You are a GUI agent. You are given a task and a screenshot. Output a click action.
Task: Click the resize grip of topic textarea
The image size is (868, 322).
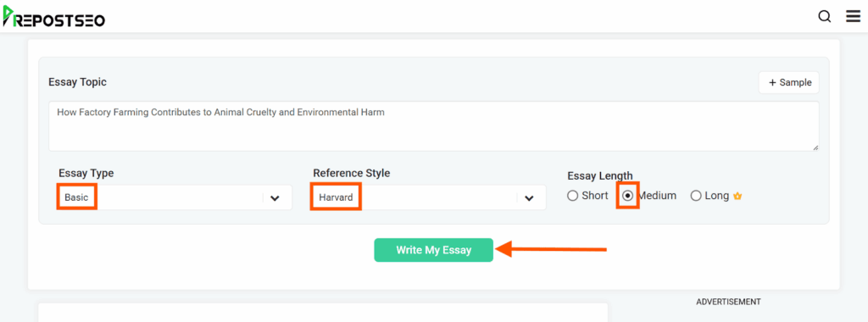tap(815, 147)
